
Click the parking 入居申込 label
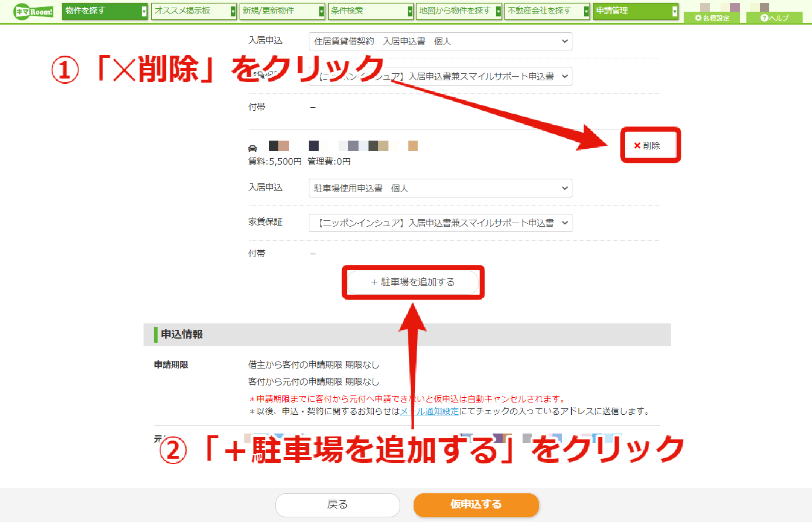tap(265, 187)
